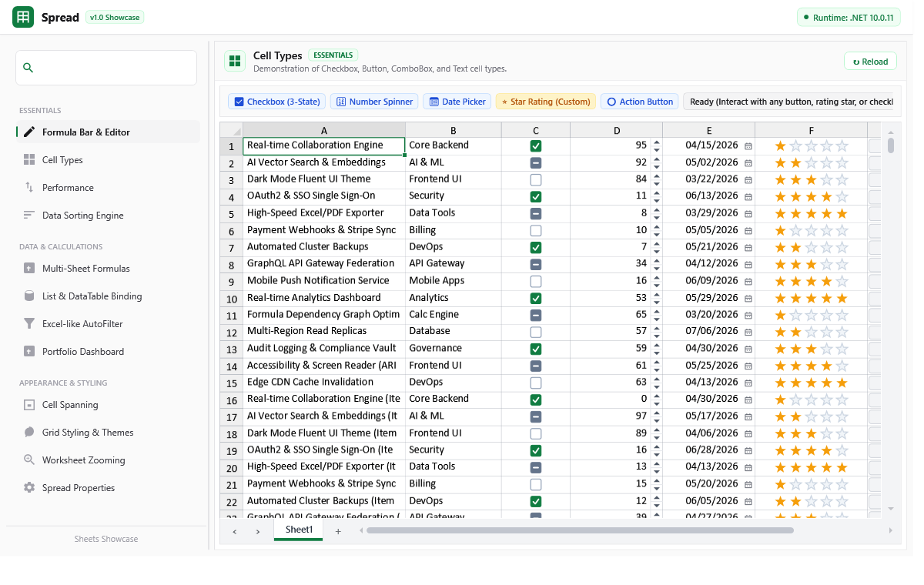
Task: Click the sheet tabs next arrow
Action: point(258,531)
